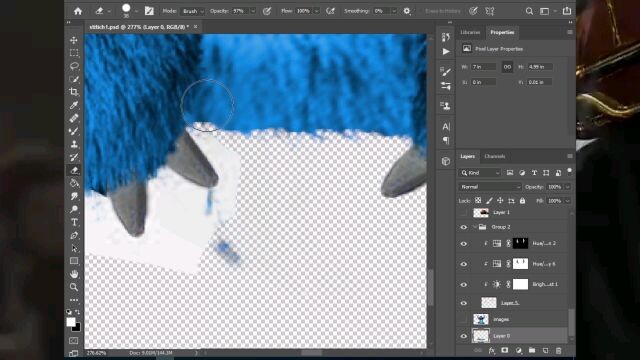Viewport: 640px width, 360px height.
Task: Select the Properties tab
Action: [x=502, y=32]
